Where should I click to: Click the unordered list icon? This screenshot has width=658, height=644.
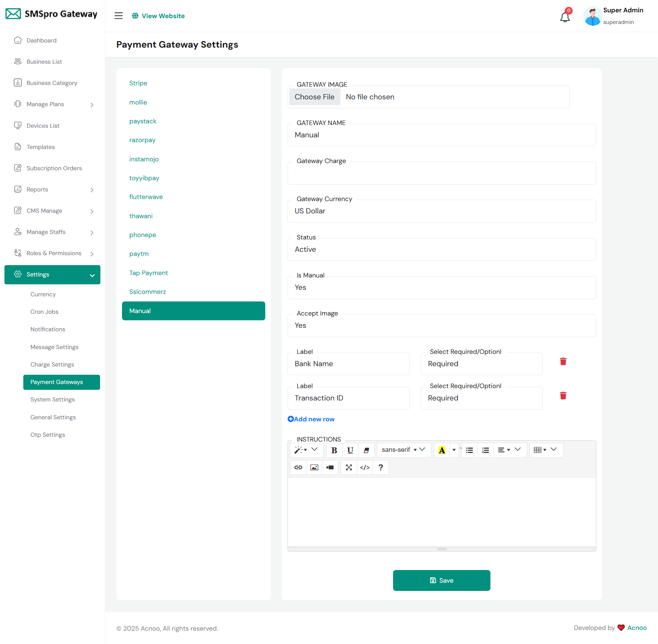469,450
